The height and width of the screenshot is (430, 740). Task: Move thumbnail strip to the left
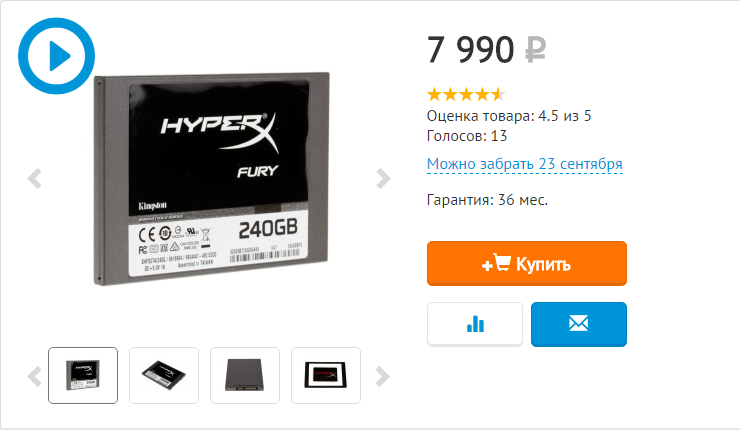tap(34, 376)
